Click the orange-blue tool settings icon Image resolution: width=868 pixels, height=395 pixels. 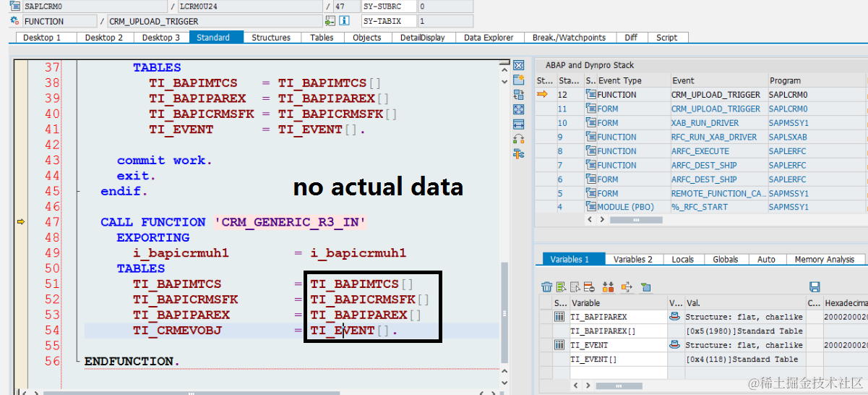[518, 154]
